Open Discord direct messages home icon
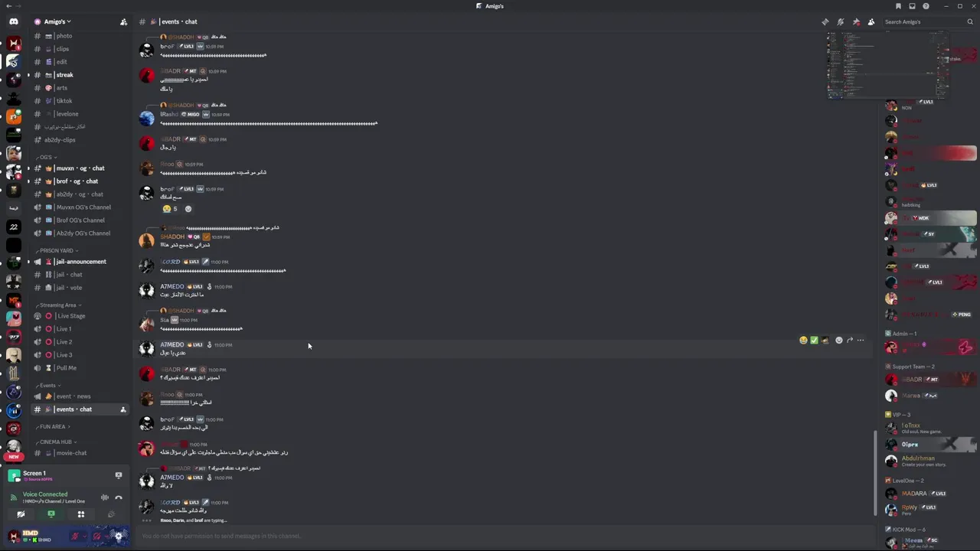Image resolution: width=980 pixels, height=551 pixels. (x=13, y=21)
